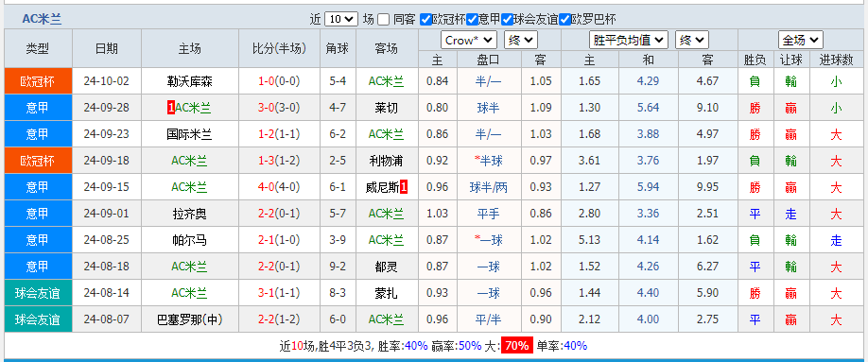Click the score 1-0(0-0) on 24-10-02
This screenshot has width=868, height=362.
279,81
